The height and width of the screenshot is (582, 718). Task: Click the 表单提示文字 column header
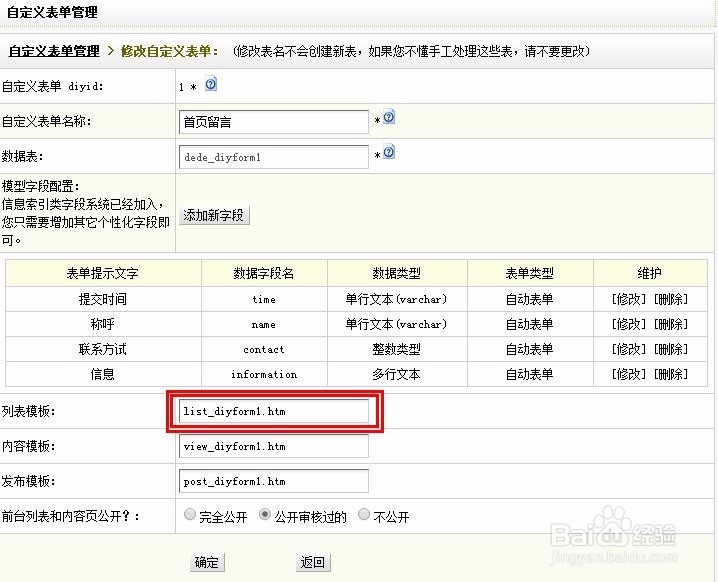pyautogui.click(x=103, y=273)
